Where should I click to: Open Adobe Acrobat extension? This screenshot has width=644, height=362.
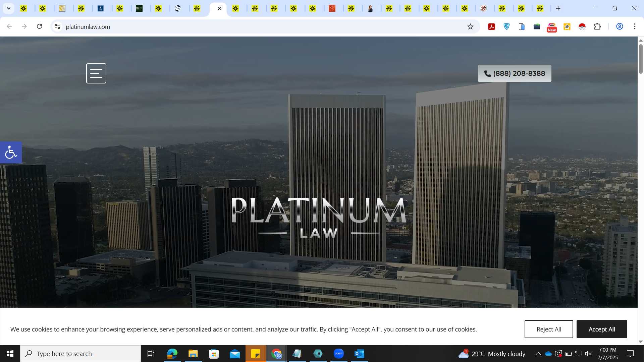coord(491,26)
